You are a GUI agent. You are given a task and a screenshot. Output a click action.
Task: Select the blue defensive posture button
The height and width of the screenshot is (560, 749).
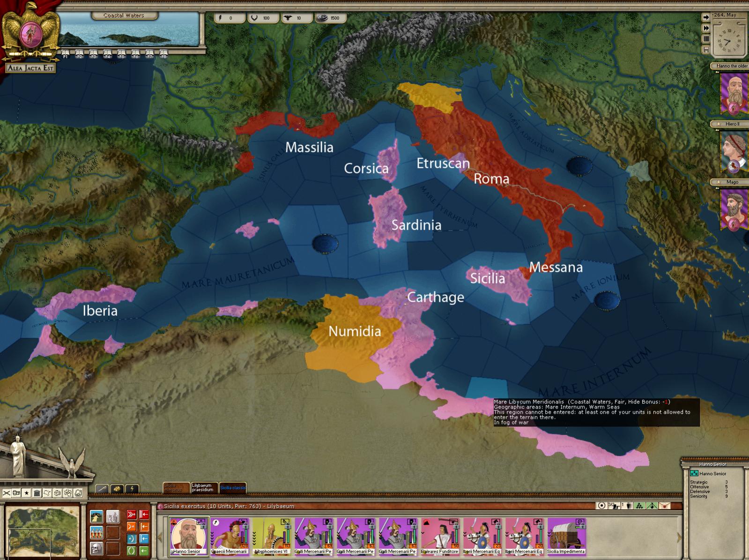[x=131, y=539]
